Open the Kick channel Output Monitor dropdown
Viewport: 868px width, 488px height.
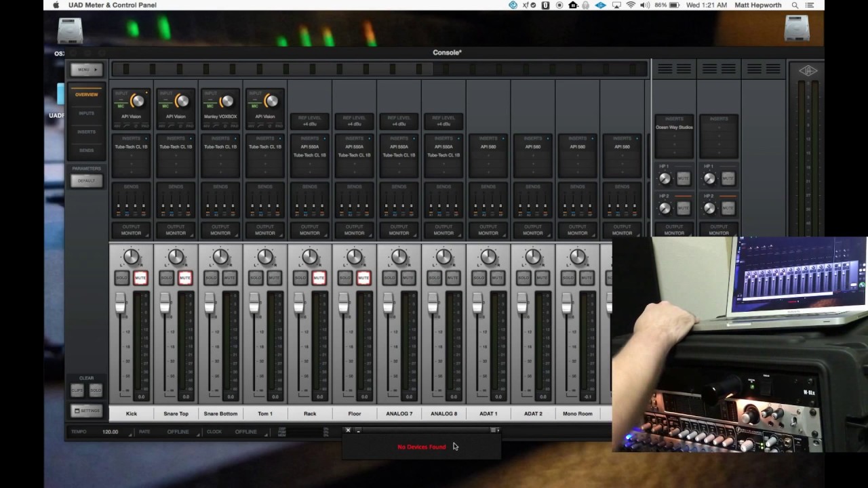tap(131, 230)
